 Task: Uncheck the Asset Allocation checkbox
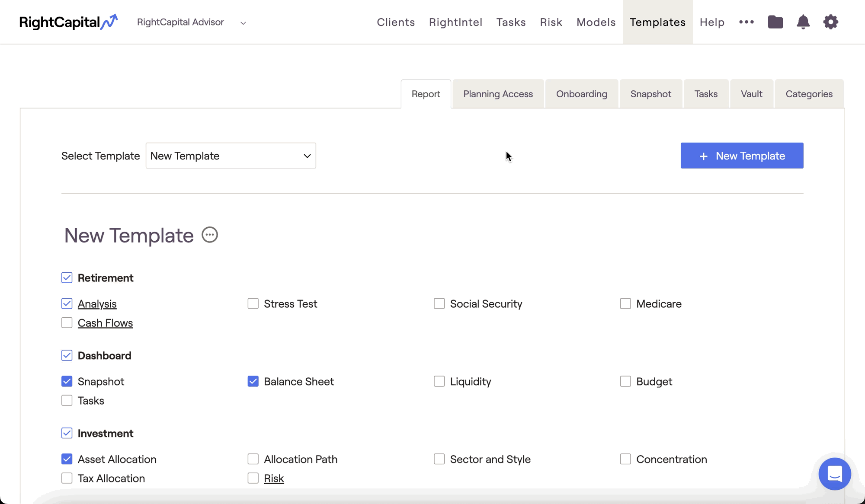(x=67, y=459)
